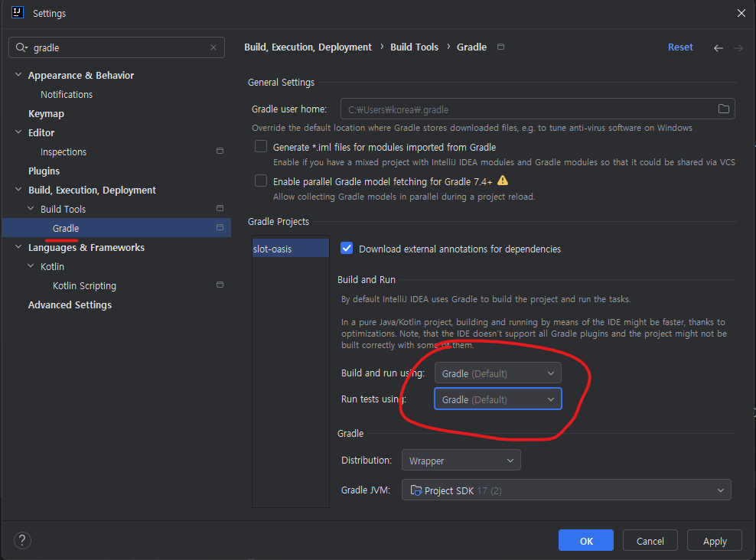Click the Cancel button
The height and width of the screenshot is (560, 756).
650,540
